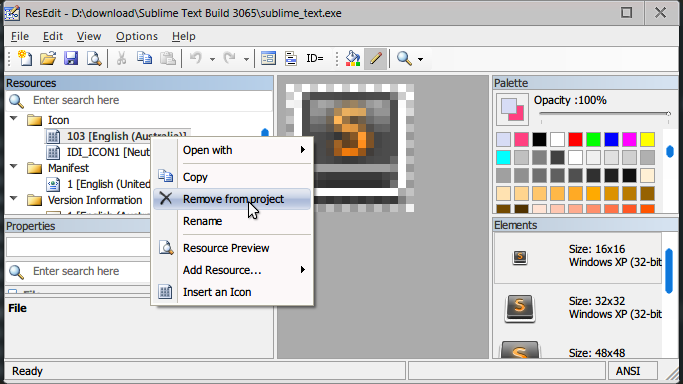
Task: Click the Resources tree scrollbar thumb
Action: pyautogui.click(x=265, y=133)
